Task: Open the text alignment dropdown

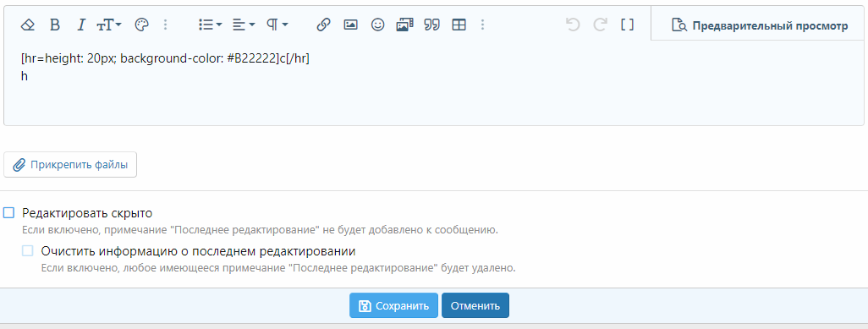Action: click(x=244, y=25)
